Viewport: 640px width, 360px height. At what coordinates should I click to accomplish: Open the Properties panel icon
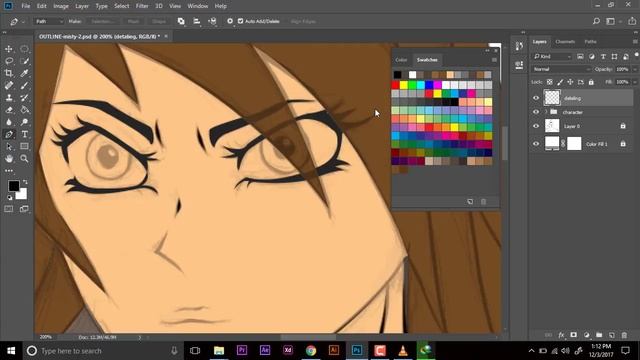pyautogui.click(x=519, y=65)
